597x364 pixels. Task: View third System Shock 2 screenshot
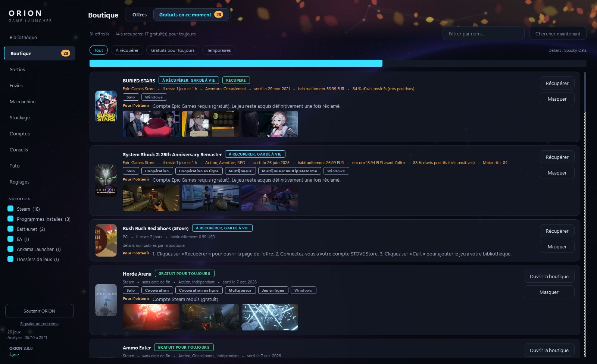[x=270, y=198]
